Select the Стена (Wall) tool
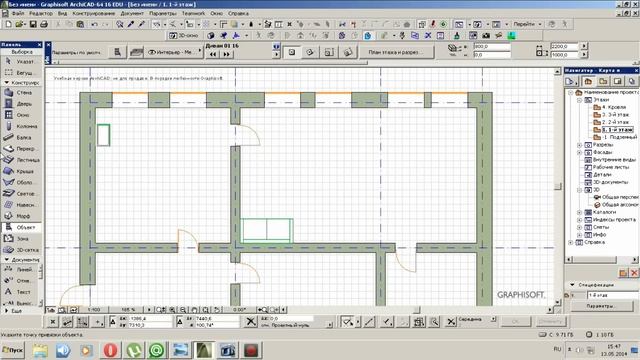640x360 pixels. click(21, 93)
